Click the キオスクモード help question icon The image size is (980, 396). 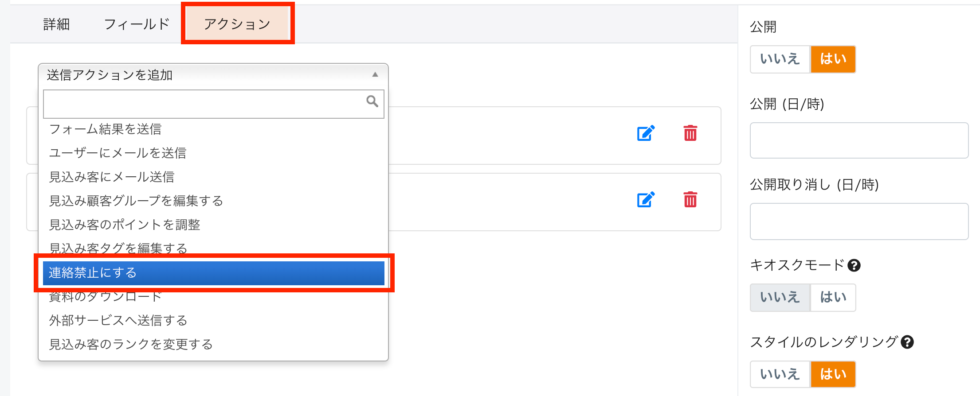(x=854, y=265)
